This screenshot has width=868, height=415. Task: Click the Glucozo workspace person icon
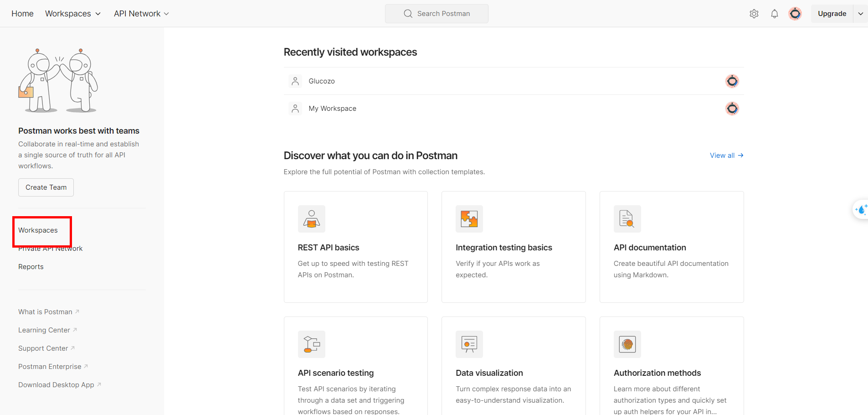[x=295, y=81]
